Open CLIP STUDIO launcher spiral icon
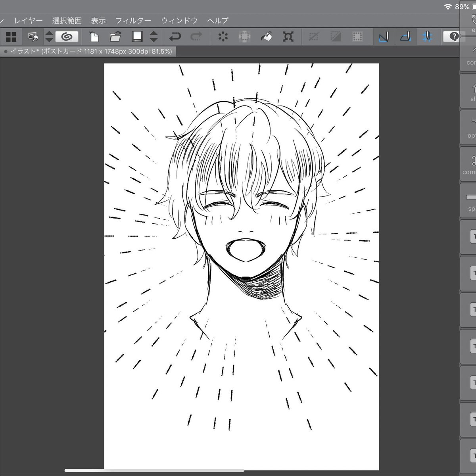 pos(67,37)
